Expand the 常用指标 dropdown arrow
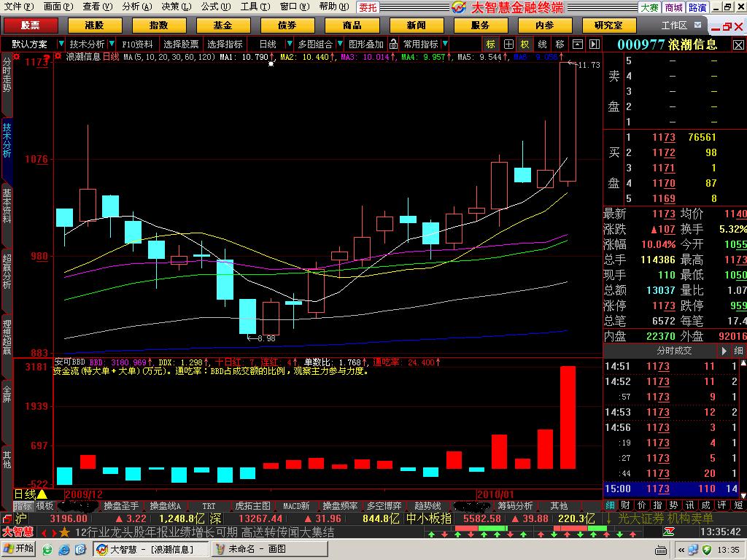The height and width of the screenshot is (560, 747). coord(445,44)
